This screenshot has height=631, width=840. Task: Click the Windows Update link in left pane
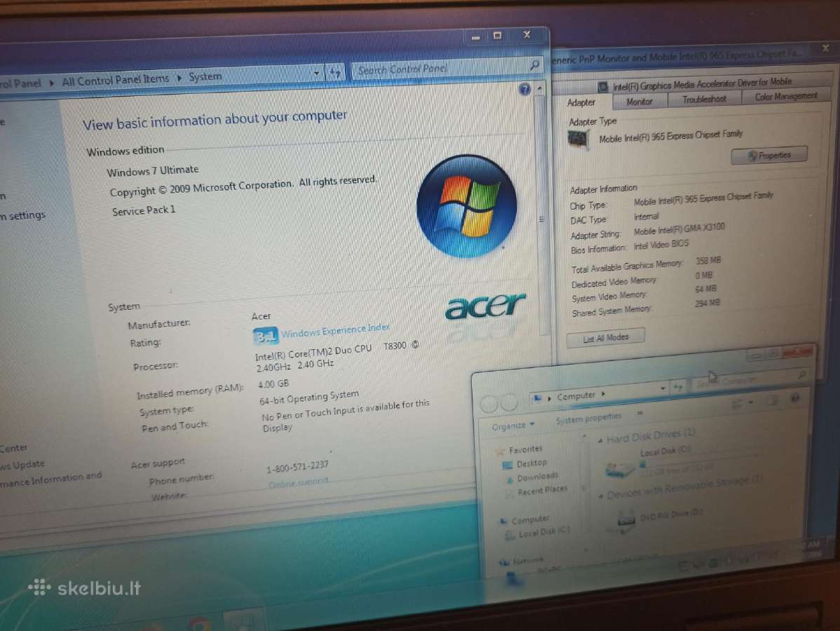22,465
